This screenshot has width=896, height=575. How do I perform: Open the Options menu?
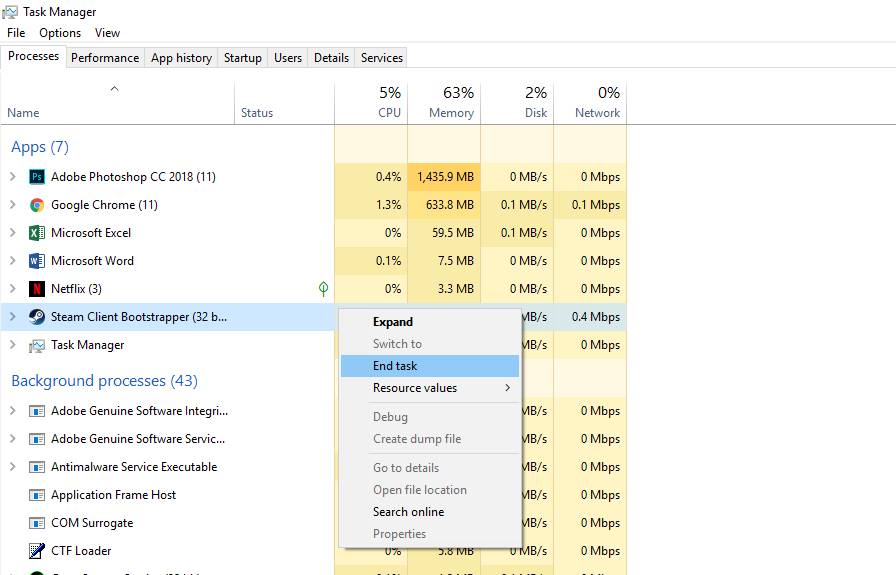coord(60,33)
